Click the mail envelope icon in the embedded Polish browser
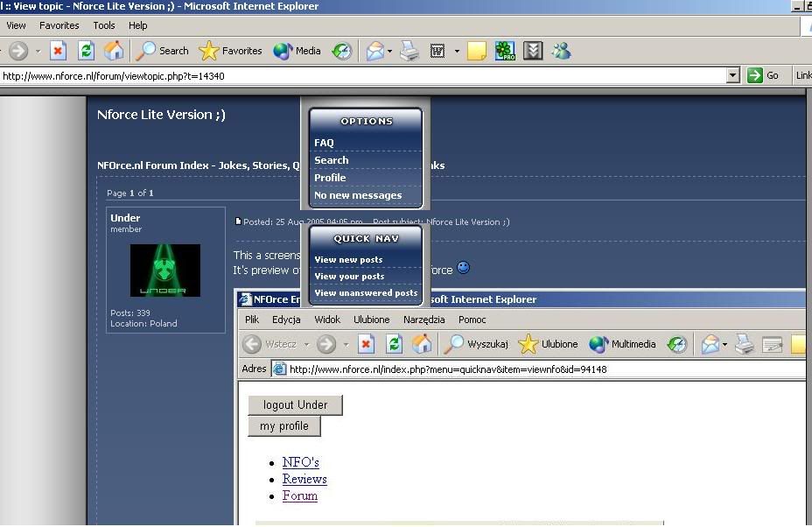The image size is (812, 527). click(x=710, y=344)
